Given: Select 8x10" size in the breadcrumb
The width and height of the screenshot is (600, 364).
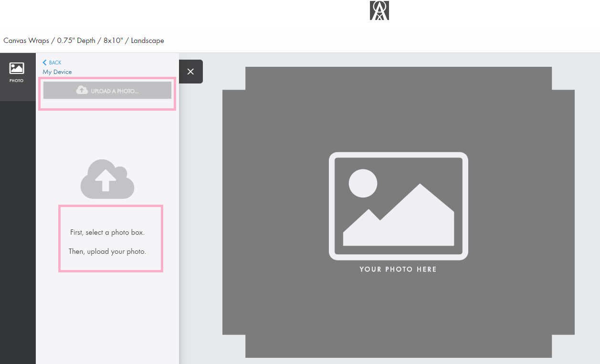Looking at the screenshot, I should 113,41.
